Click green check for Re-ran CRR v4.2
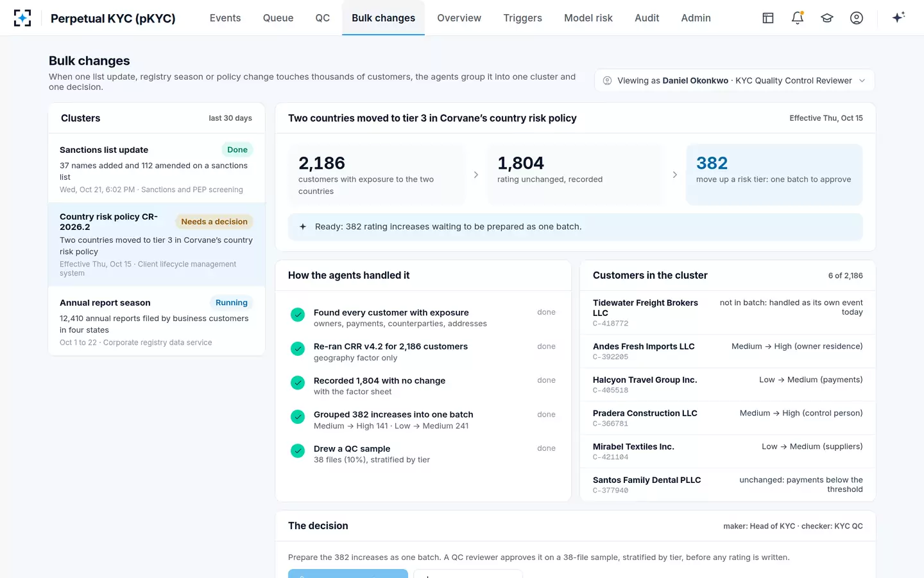Screen dimensions: 924x578 [x=298, y=349]
